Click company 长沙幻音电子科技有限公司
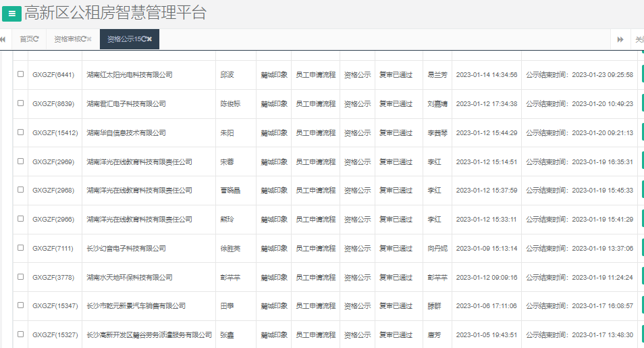The height and width of the screenshot is (348, 644). pos(126,249)
